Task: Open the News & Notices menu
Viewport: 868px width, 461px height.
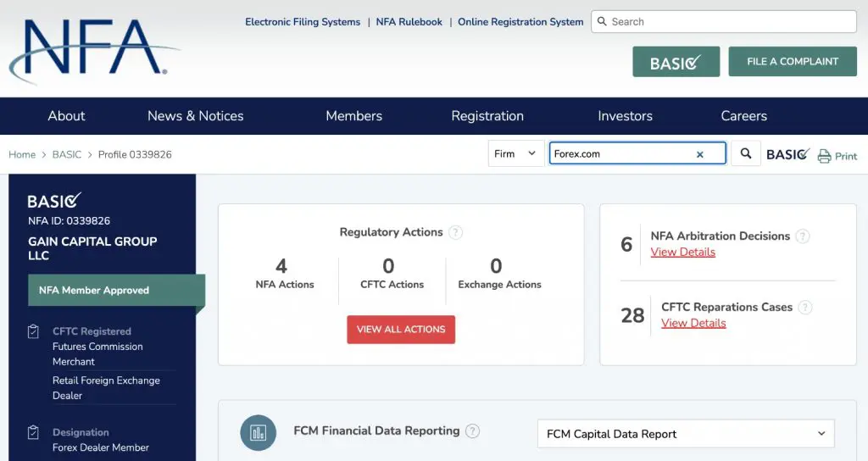Action: coord(196,115)
